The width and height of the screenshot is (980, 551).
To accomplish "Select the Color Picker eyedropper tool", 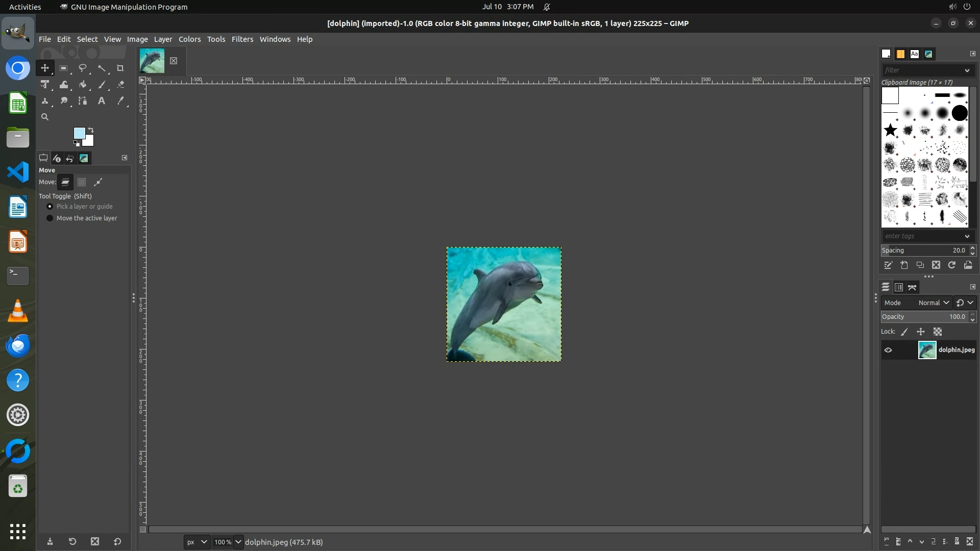I will 120,101.
